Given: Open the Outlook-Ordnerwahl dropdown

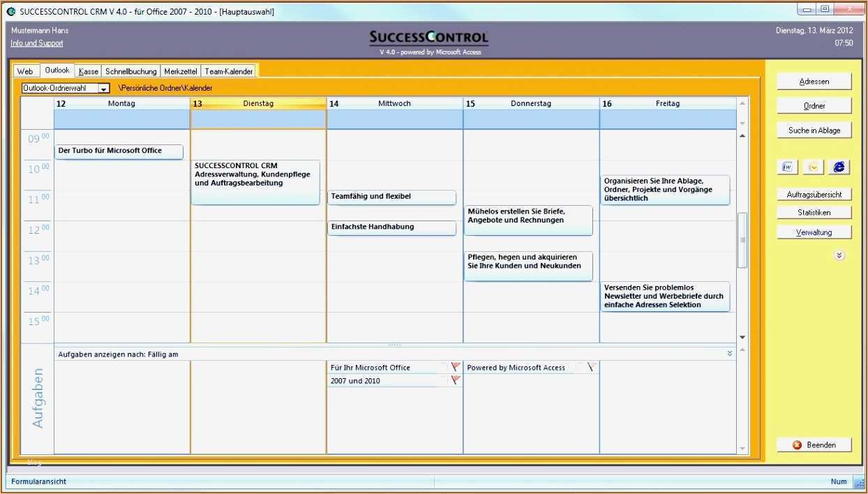Looking at the screenshot, I should (x=103, y=88).
